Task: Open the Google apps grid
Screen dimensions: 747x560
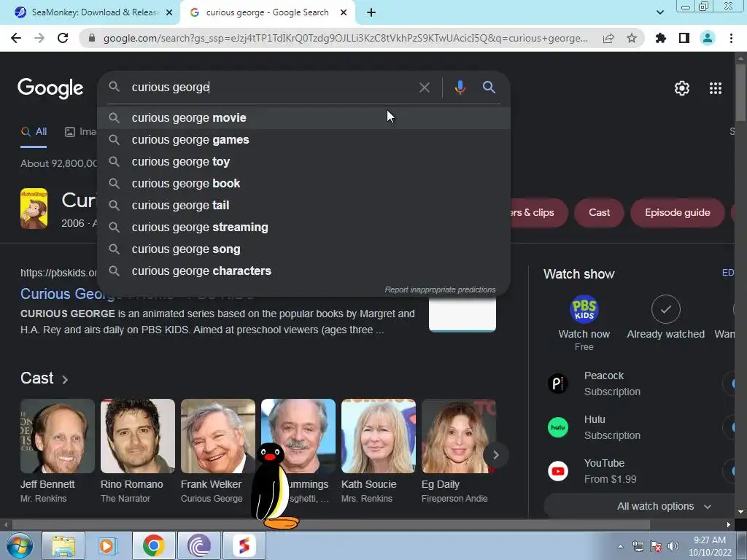Action: (716, 88)
